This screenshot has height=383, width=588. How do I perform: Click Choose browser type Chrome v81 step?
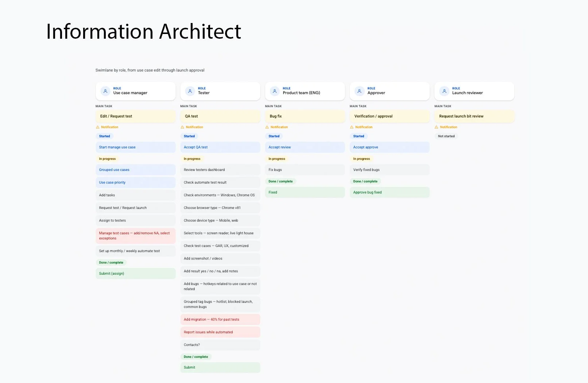(220, 208)
